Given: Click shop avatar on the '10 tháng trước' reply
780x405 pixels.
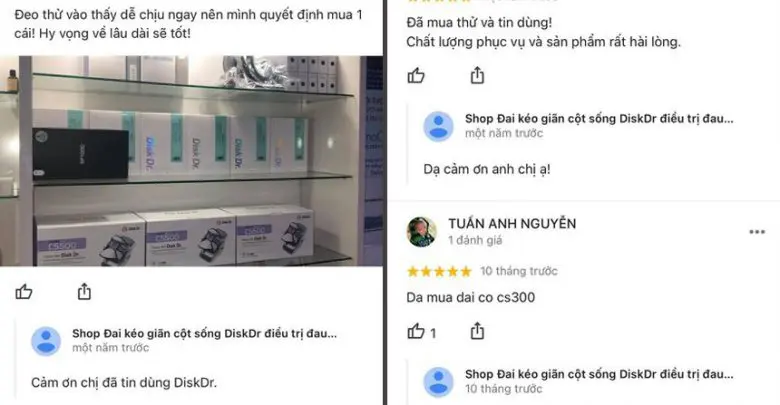Looking at the screenshot, I should [438, 382].
